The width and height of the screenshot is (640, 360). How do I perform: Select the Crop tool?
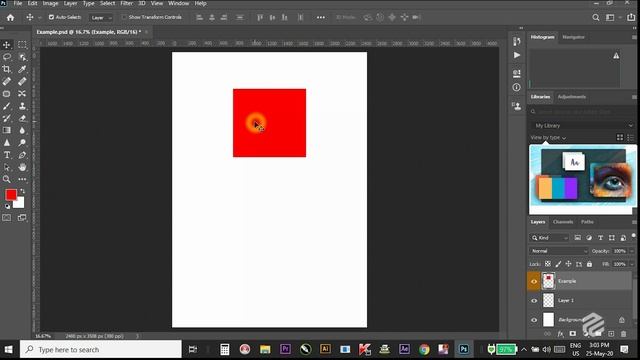coord(7,69)
